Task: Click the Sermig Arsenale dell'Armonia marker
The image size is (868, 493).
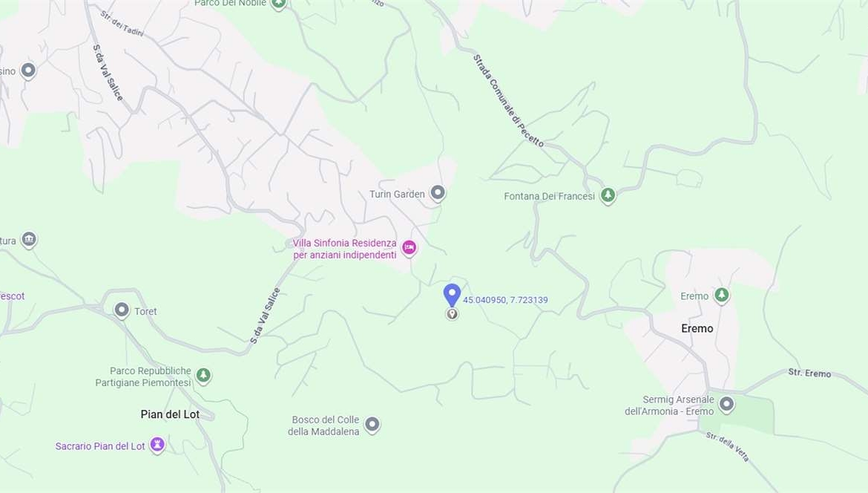Action: click(727, 405)
